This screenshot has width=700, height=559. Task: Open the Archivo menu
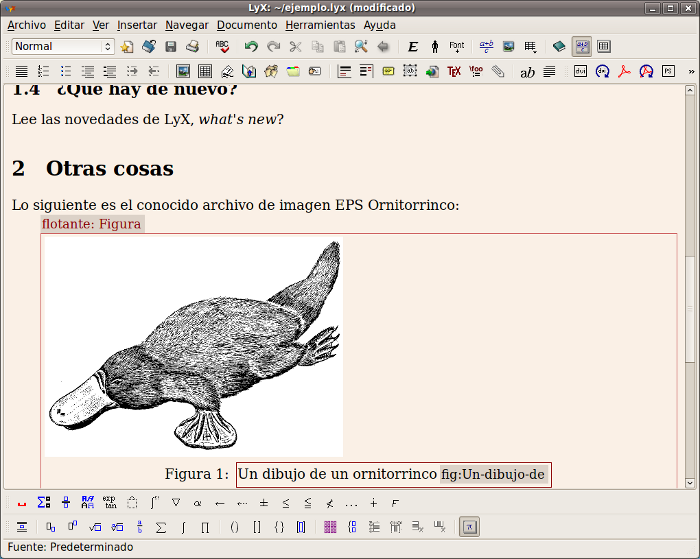26,25
